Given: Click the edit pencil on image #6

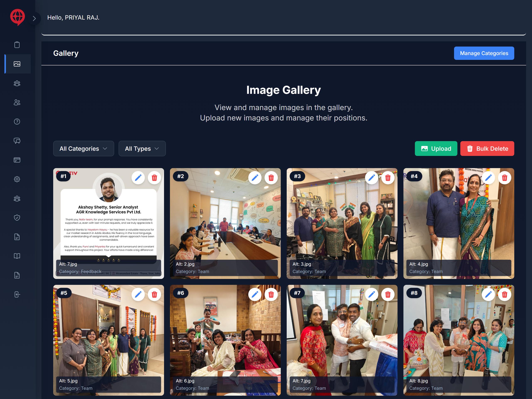Looking at the screenshot, I should click(255, 294).
